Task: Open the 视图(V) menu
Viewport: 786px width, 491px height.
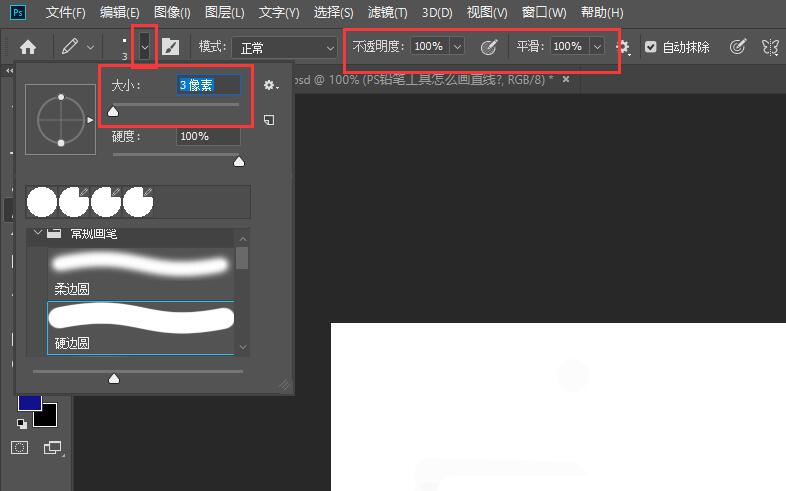Action: tap(487, 12)
